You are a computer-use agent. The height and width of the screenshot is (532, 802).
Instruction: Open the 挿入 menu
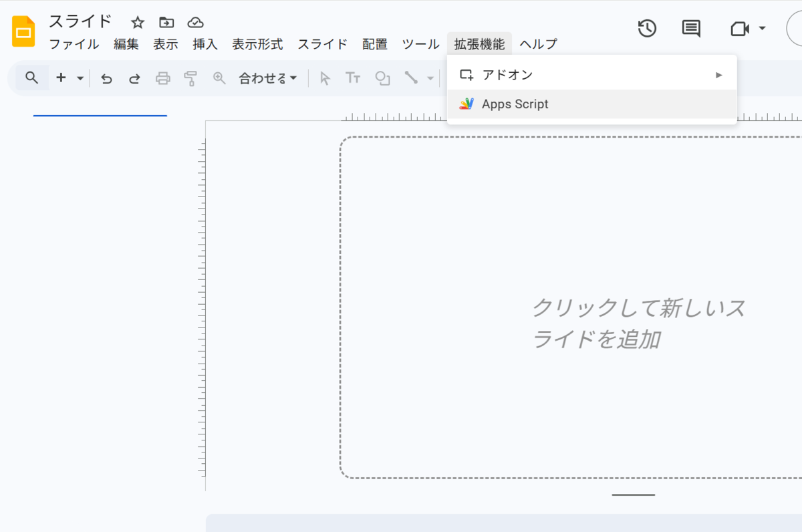point(205,44)
